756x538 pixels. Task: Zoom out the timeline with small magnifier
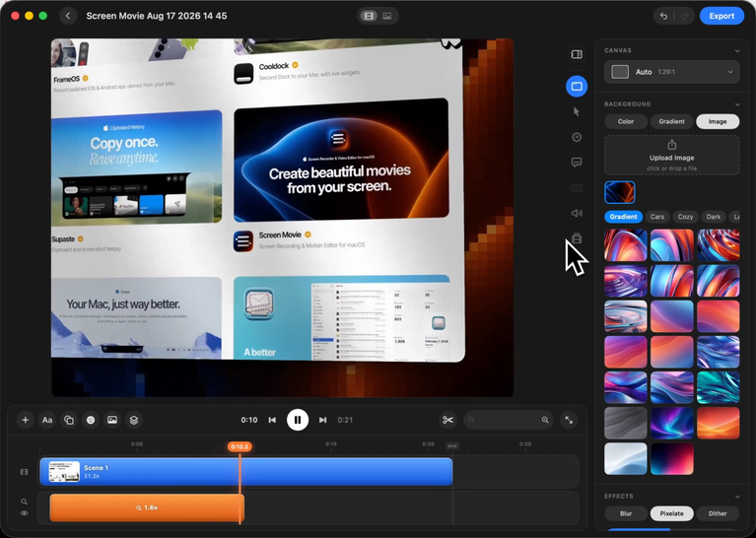click(x=471, y=420)
